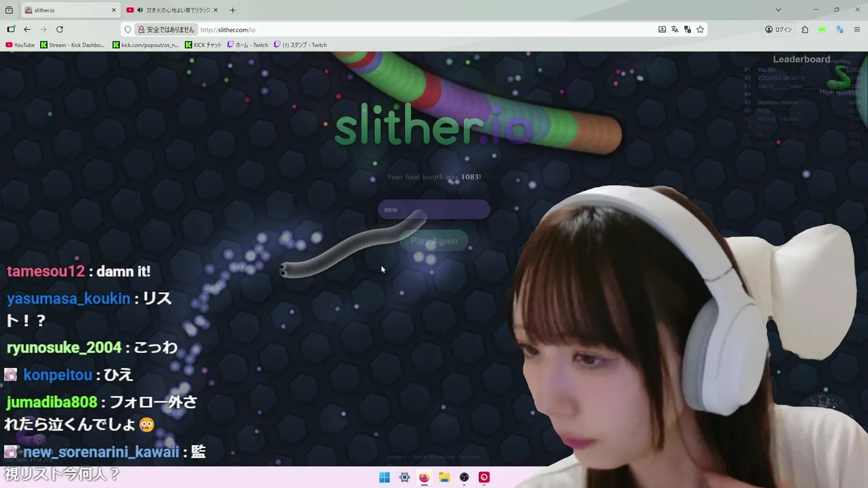Click chat username konpeitou
The width and height of the screenshot is (868, 488).
(x=58, y=375)
